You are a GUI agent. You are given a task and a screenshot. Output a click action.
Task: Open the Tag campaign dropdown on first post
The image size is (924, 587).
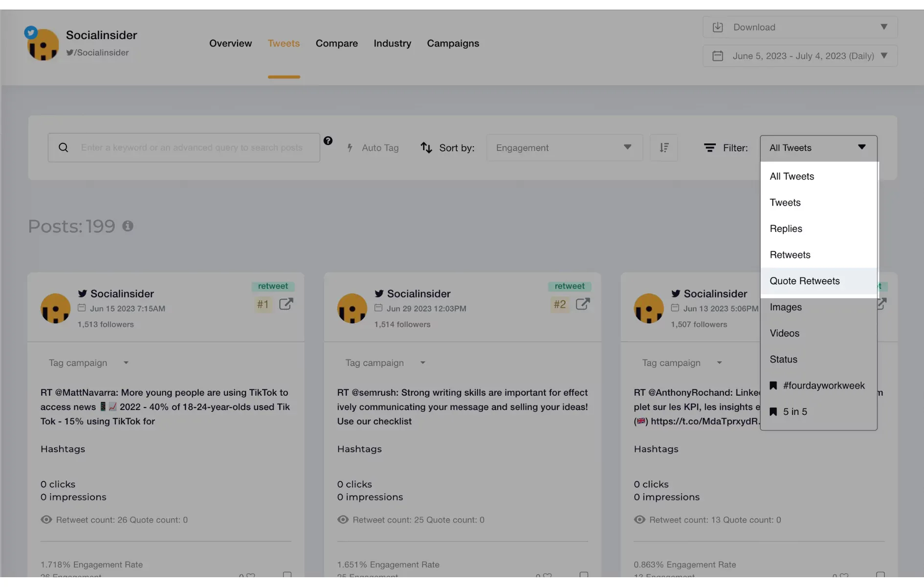(88, 363)
